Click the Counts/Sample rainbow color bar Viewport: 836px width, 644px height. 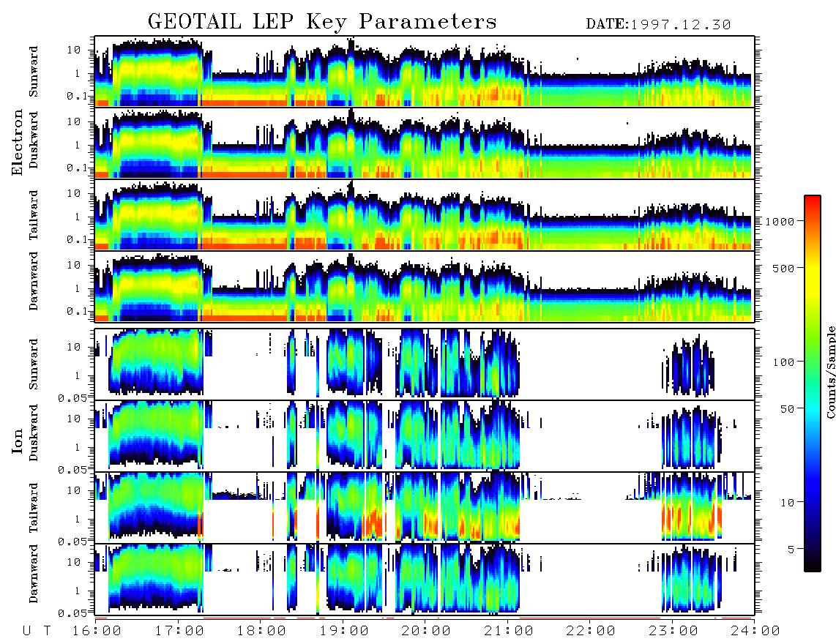[x=812, y=383]
